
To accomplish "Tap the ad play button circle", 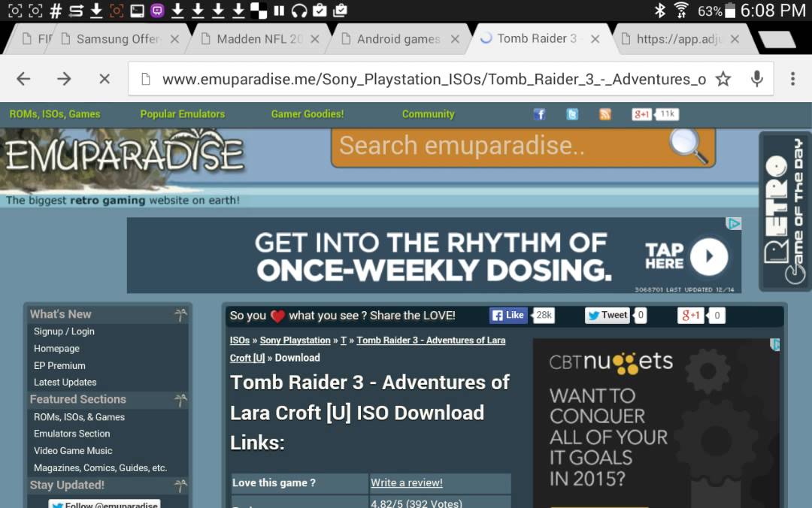I will pyautogui.click(x=709, y=256).
